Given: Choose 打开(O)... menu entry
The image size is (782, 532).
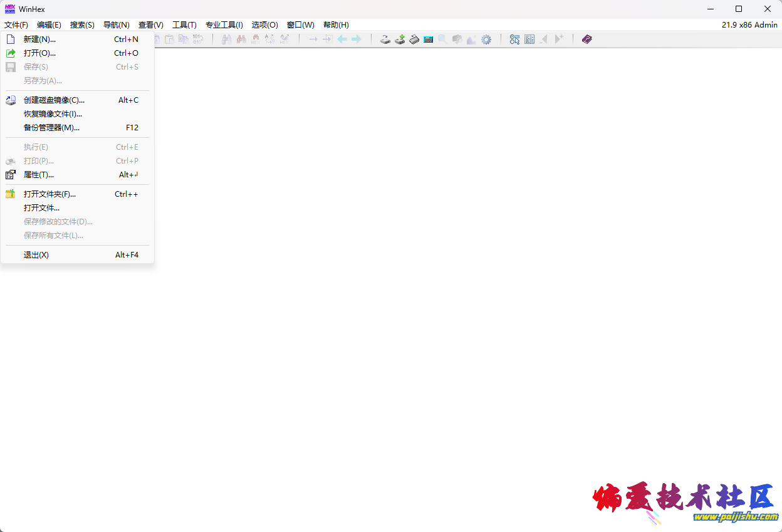Looking at the screenshot, I should pyautogui.click(x=77, y=53).
